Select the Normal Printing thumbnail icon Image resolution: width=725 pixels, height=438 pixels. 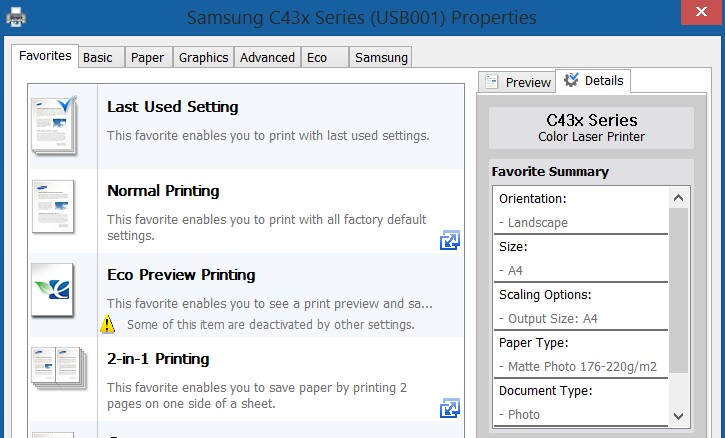(x=53, y=207)
